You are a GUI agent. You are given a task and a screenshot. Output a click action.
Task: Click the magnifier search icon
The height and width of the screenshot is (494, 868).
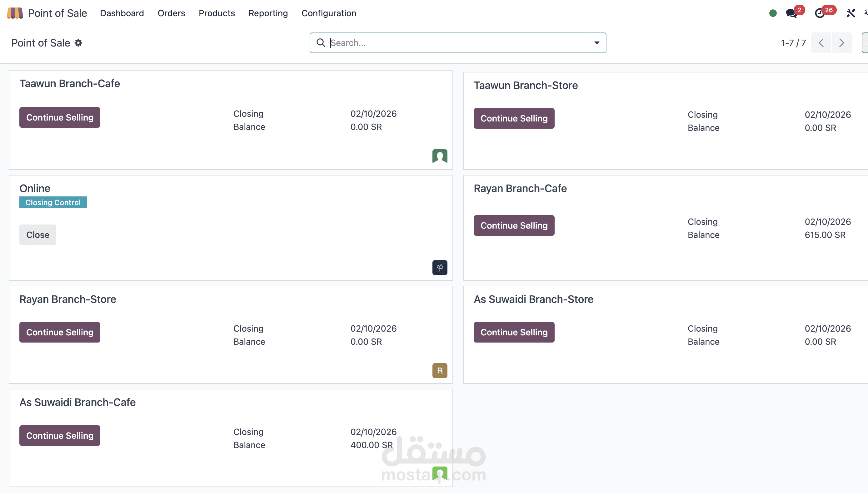point(321,43)
